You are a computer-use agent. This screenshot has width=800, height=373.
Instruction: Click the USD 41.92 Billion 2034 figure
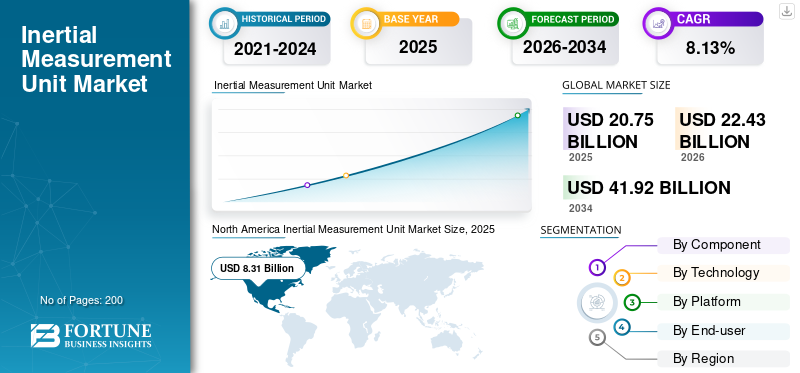tap(649, 188)
